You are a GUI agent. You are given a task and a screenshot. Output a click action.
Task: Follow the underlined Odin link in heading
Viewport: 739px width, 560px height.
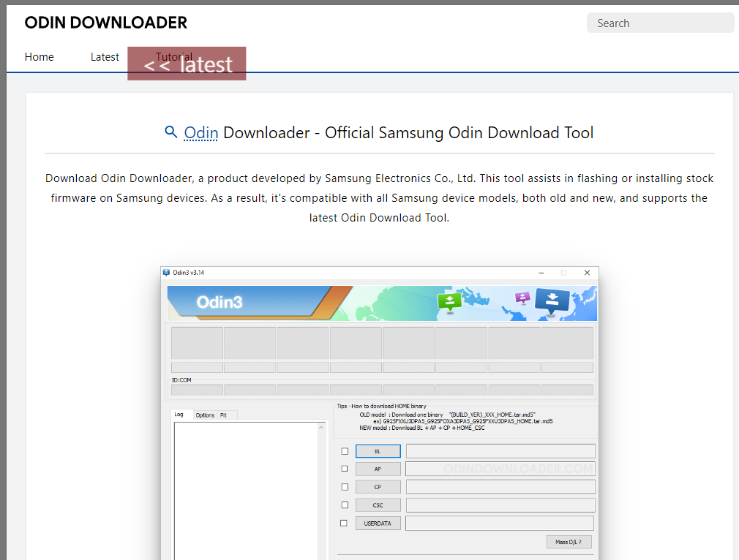tap(200, 133)
